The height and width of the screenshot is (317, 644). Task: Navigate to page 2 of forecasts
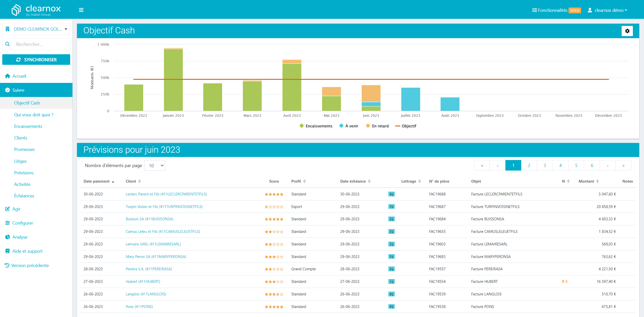click(x=529, y=166)
